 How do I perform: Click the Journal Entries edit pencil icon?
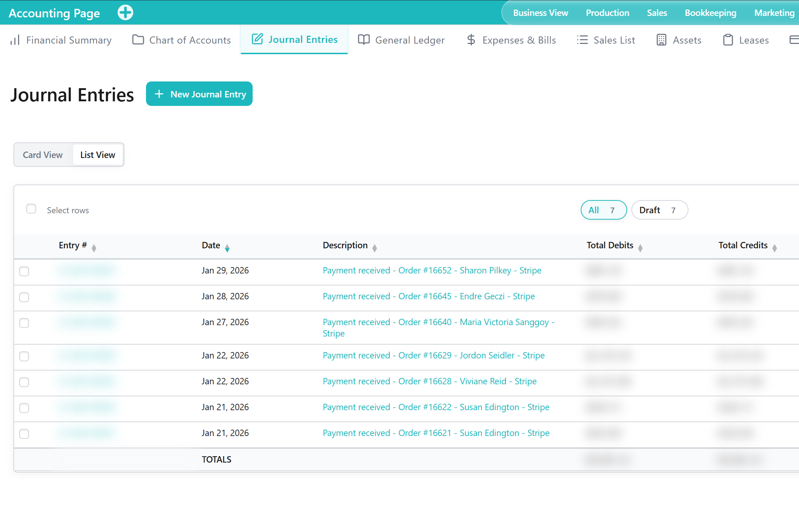(x=257, y=39)
